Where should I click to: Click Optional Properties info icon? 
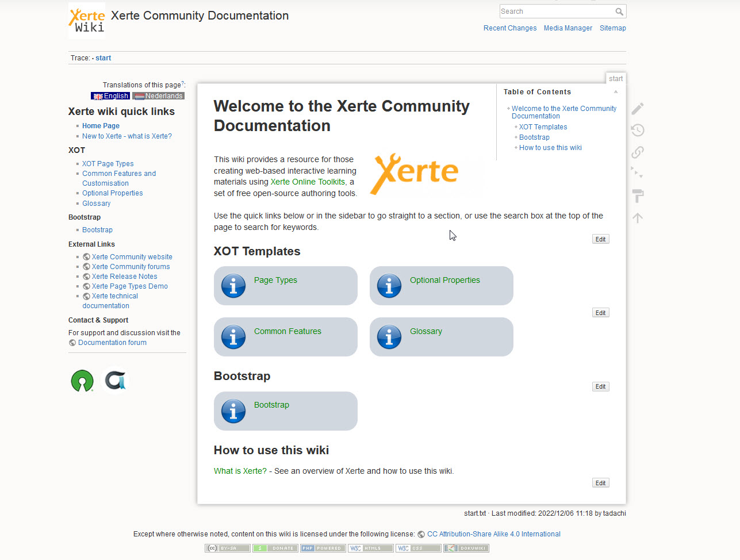[389, 286]
